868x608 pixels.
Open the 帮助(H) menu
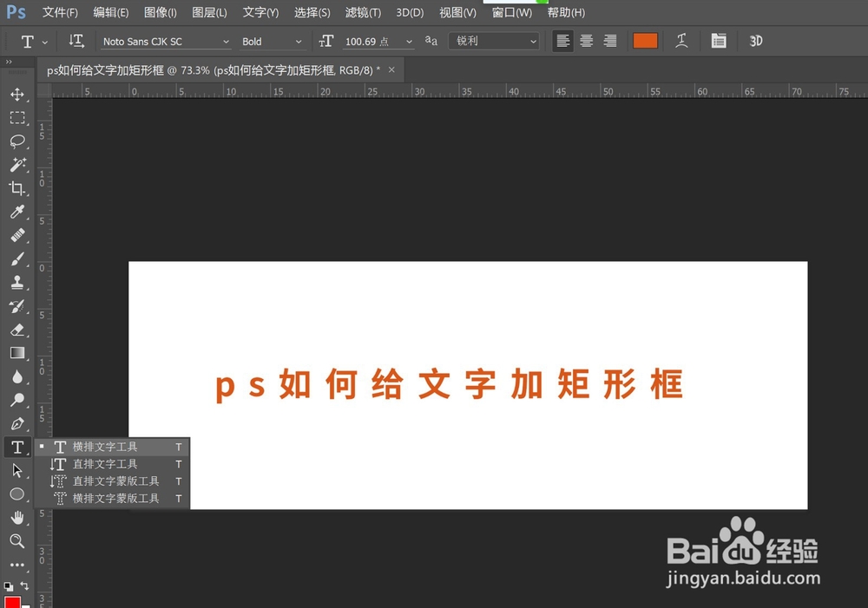[566, 12]
